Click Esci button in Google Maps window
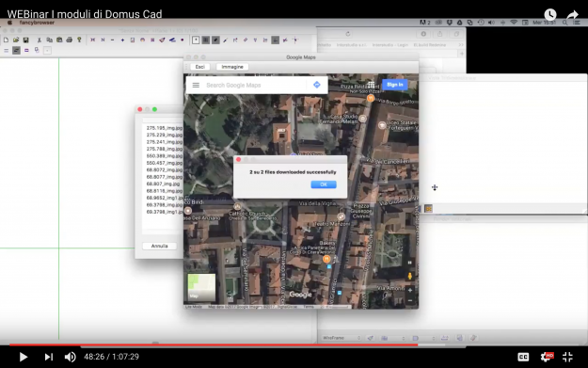 click(x=199, y=67)
